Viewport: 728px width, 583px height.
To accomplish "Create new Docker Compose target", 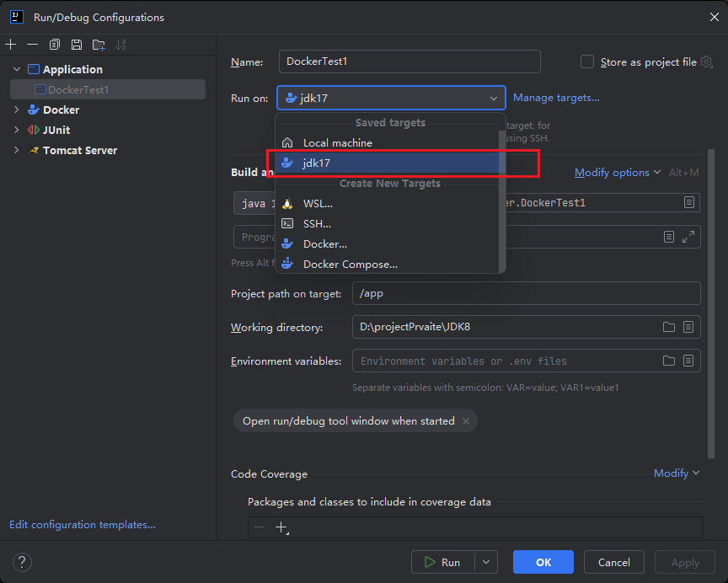I will tap(388, 264).
